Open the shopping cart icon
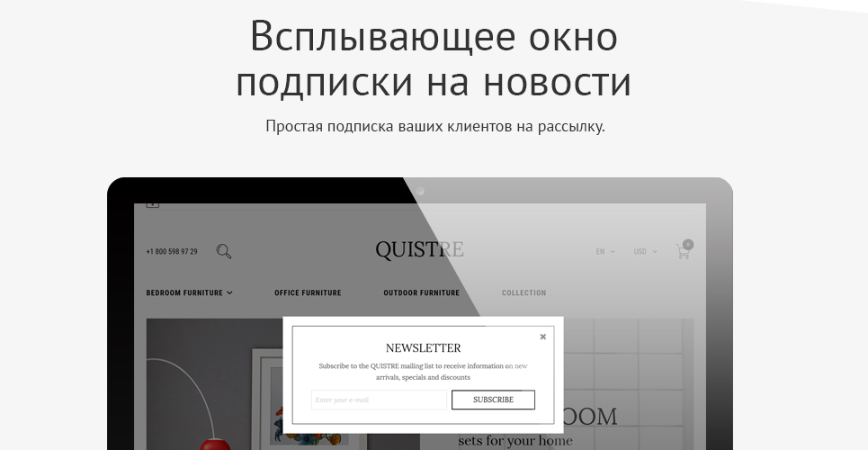The image size is (868, 450). click(683, 252)
